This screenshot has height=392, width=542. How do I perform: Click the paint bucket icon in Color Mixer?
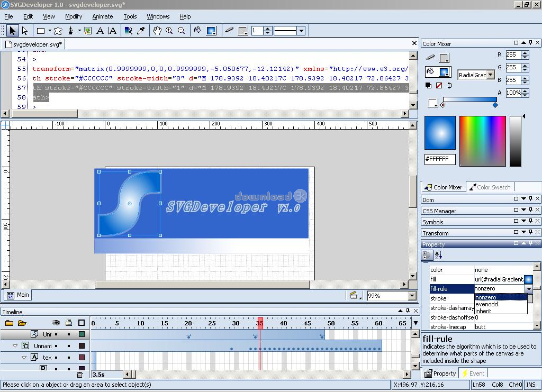click(x=430, y=71)
